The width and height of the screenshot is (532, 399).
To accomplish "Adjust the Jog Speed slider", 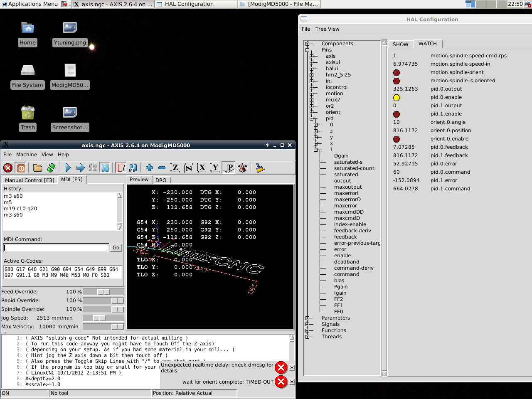I will (103, 318).
